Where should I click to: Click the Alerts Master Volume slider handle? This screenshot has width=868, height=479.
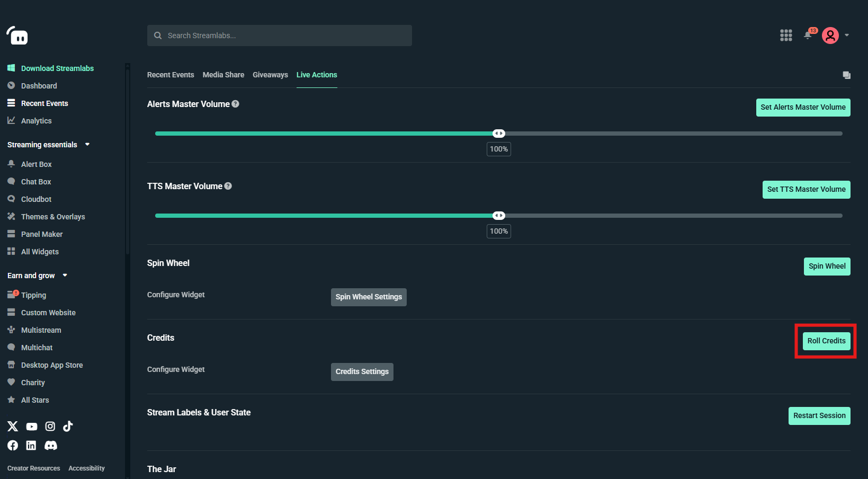pos(499,134)
